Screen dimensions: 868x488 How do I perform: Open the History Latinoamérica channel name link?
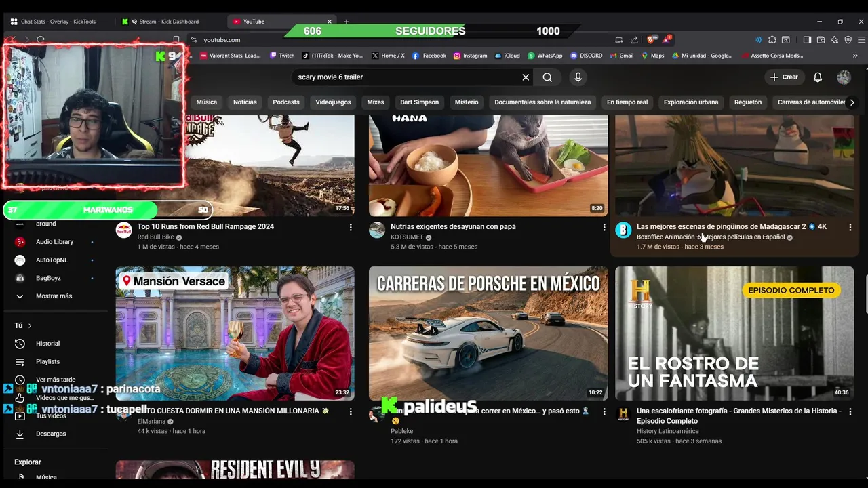click(667, 431)
